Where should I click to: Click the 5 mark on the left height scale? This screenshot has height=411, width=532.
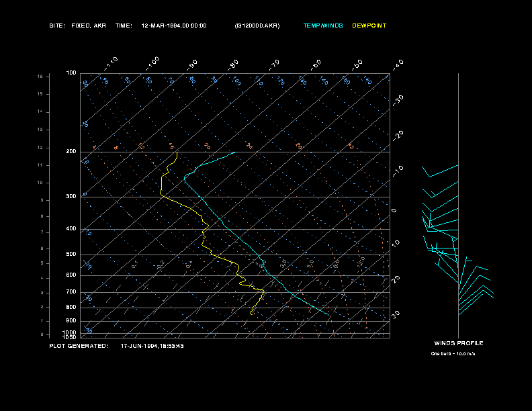coord(42,263)
